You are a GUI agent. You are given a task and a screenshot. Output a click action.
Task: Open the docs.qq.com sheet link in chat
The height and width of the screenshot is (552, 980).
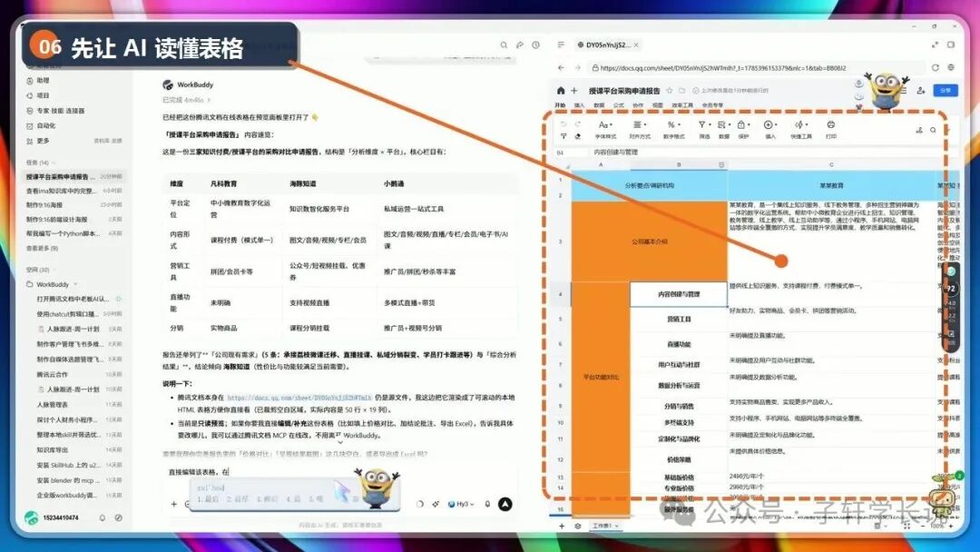(299, 398)
